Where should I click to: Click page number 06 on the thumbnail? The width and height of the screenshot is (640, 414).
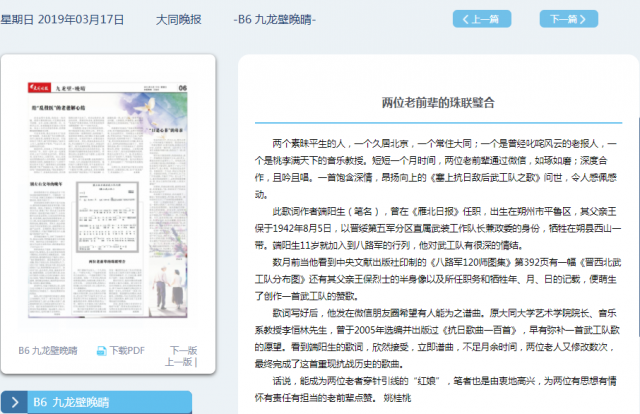click(x=183, y=88)
